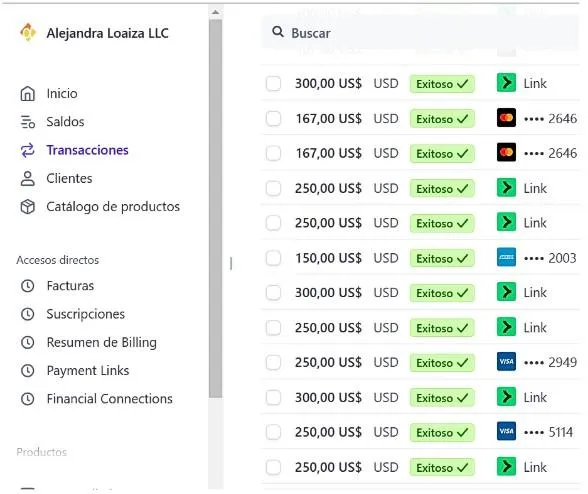The height and width of the screenshot is (494, 588).
Task: Click the Catálogo de productos box icon
Action: tap(27, 207)
